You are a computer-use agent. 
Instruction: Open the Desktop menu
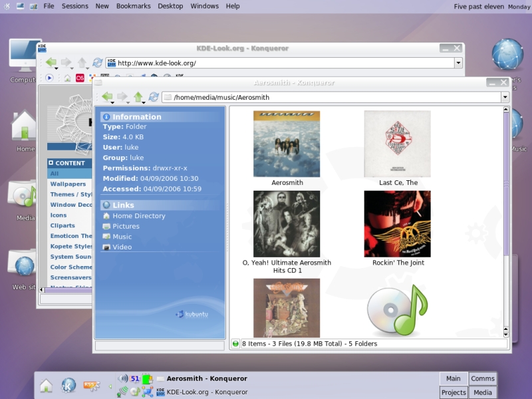[x=170, y=6]
